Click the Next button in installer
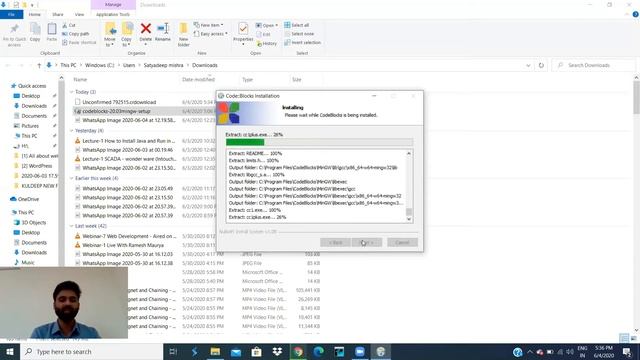Screen dimensions: 640x360 click(x=367, y=242)
